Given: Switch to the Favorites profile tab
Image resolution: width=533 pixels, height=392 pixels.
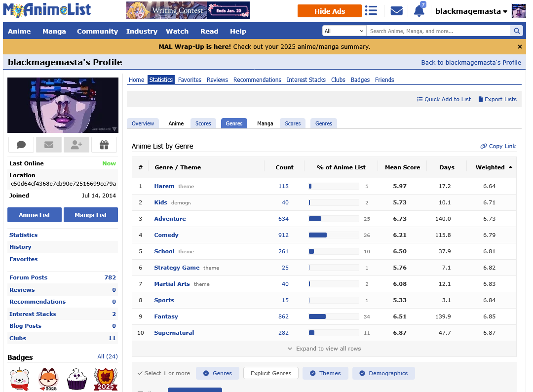Looking at the screenshot, I should 190,80.
